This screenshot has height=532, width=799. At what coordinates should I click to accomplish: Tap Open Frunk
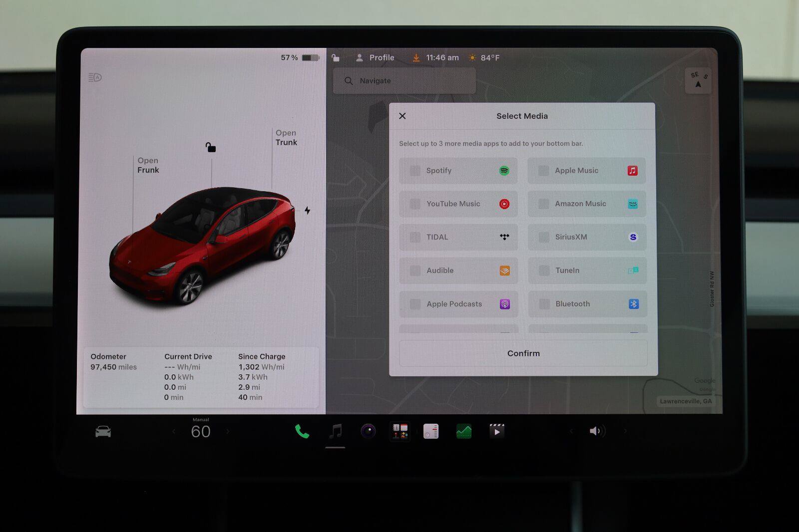point(148,165)
